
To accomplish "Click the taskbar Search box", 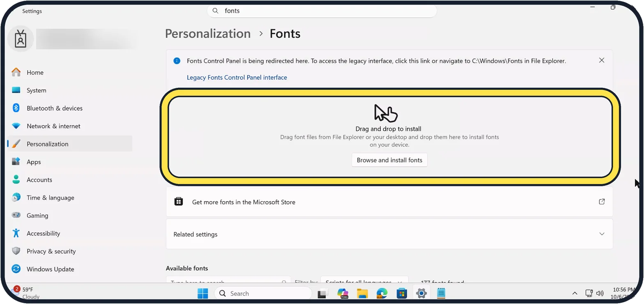I will coord(263,293).
